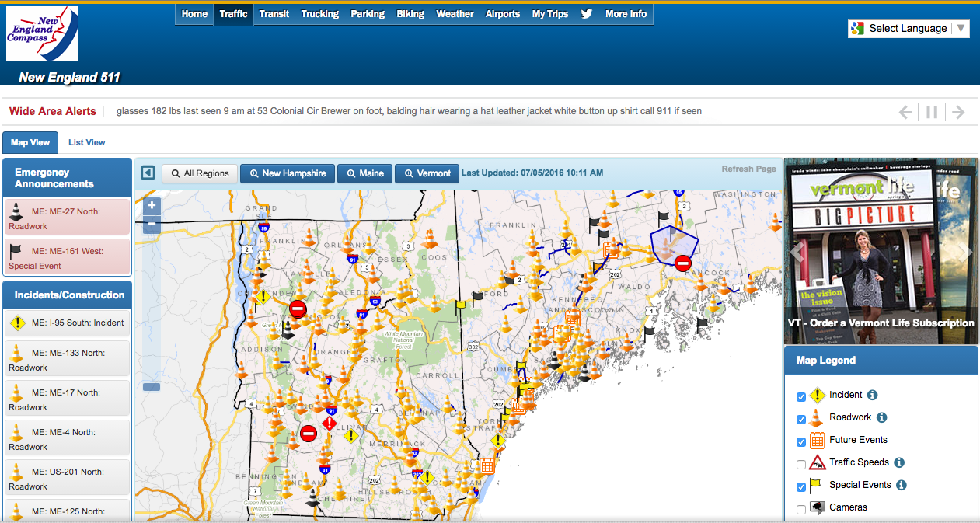980x523 pixels.
Task: Switch to the List View tab
Action: 87,142
